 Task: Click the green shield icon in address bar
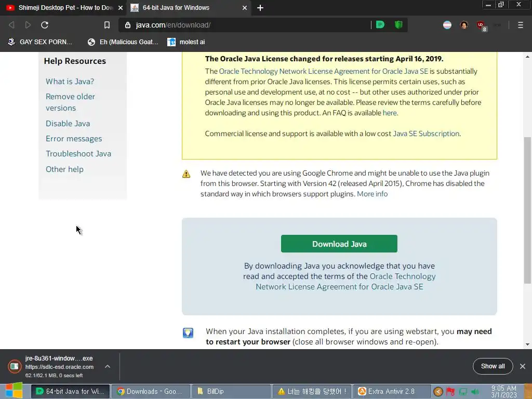tap(398, 25)
